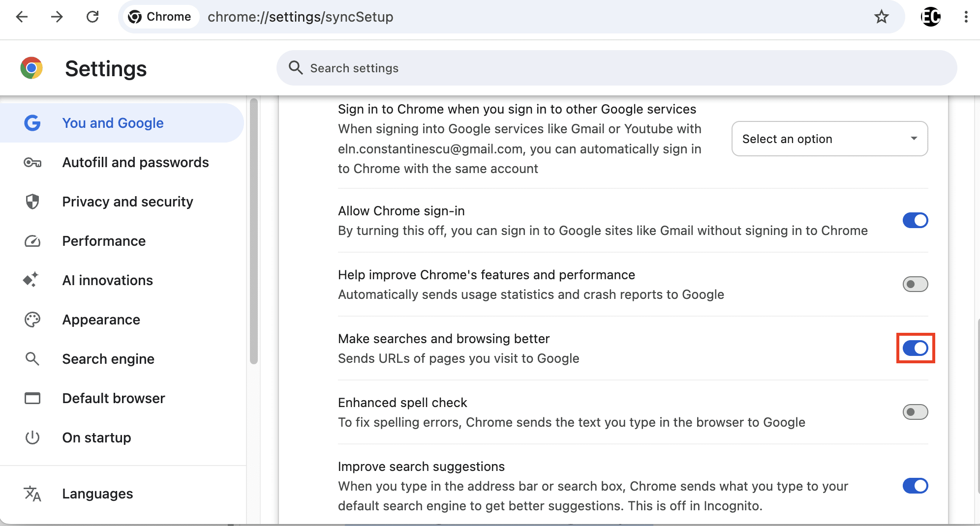Click the magnifier icon in Search settings

point(295,68)
